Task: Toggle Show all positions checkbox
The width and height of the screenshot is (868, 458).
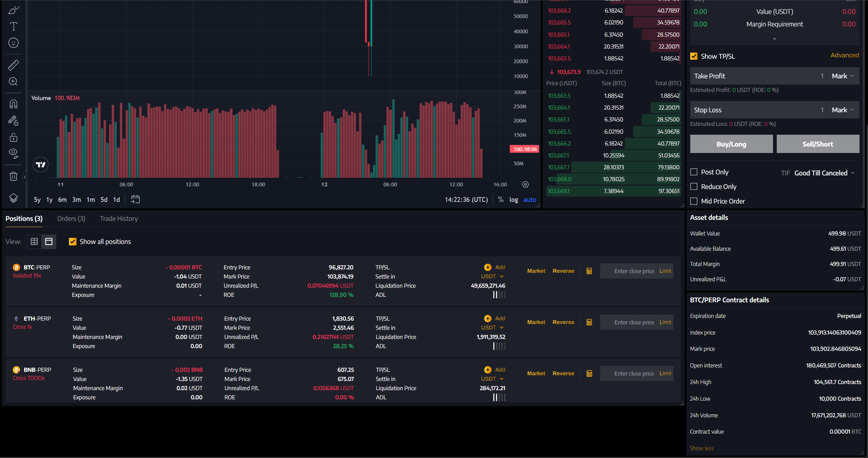Action: pyautogui.click(x=73, y=242)
